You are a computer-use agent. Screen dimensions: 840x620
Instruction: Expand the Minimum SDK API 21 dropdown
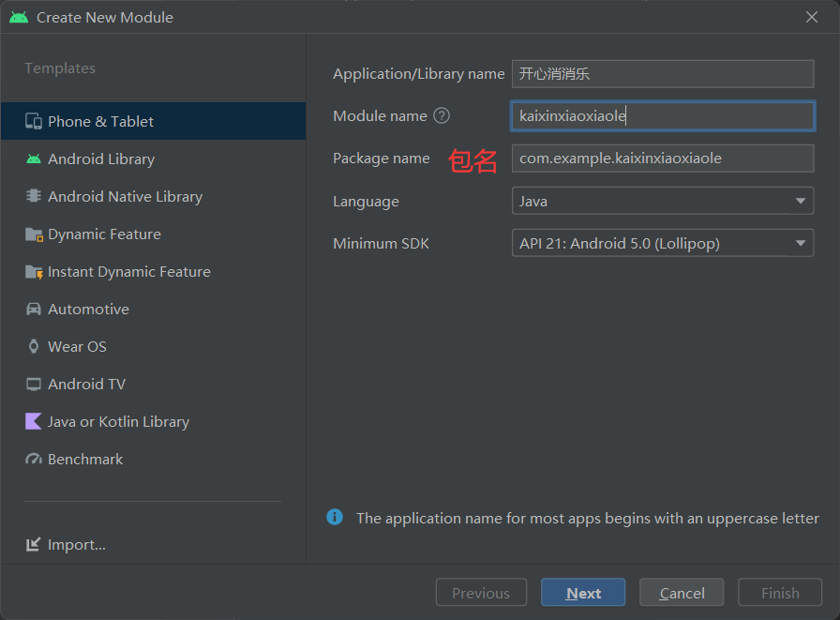click(x=663, y=243)
